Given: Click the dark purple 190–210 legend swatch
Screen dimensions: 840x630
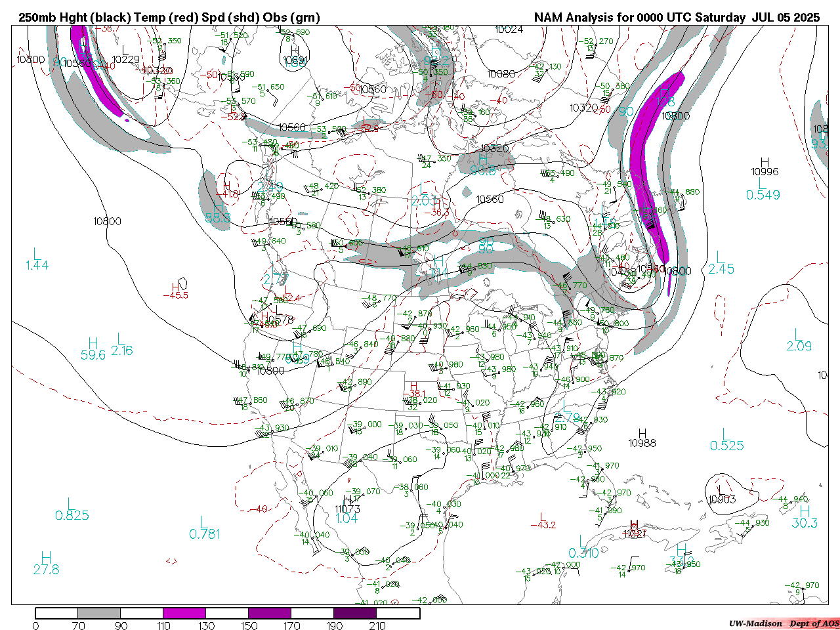Looking at the screenshot, I should point(355,614).
